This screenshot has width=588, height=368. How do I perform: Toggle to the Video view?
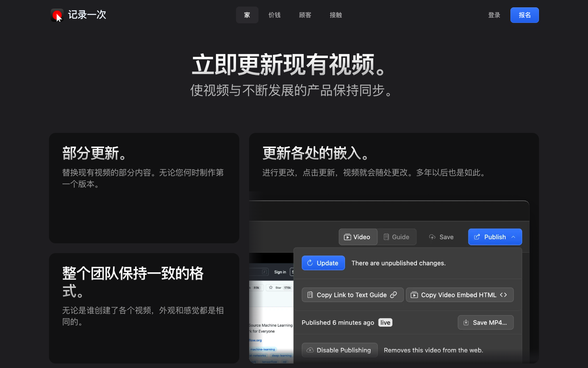pyautogui.click(x=358, y=237)
